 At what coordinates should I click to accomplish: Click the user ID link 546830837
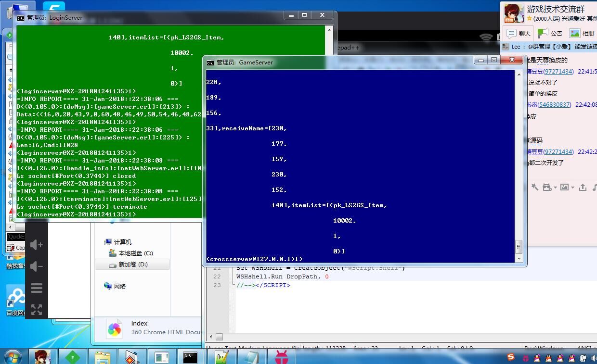555,104
